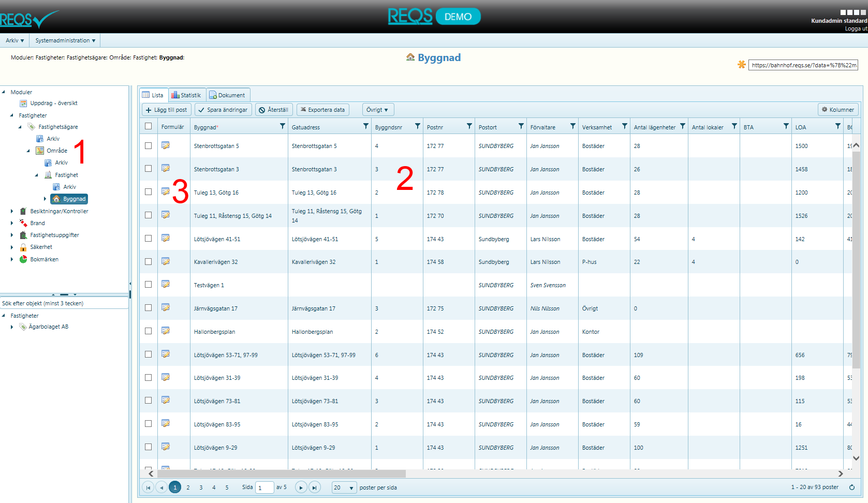The height and width of the screenshot is (503, 868).
Task: Click filter icon on Postnr column
Action: pos(469,126)
